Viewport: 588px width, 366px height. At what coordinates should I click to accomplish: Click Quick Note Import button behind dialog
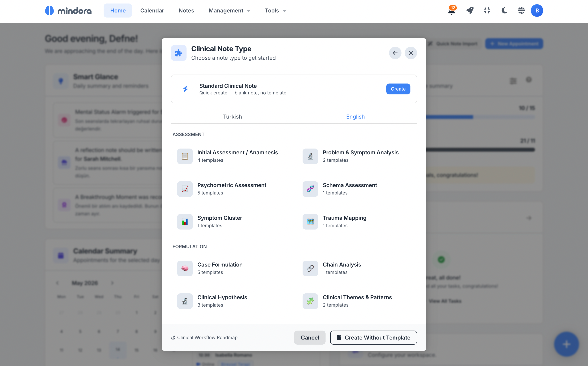[453, 44]
